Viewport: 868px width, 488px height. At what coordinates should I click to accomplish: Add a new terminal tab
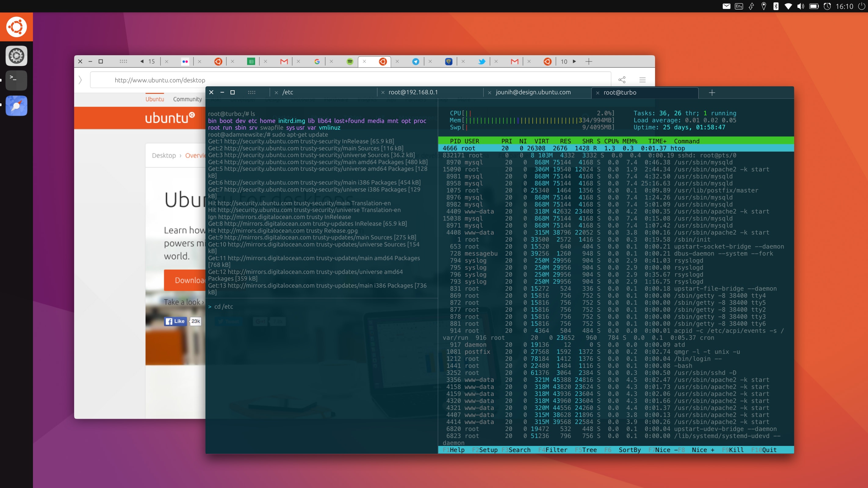tap(712, 93)
